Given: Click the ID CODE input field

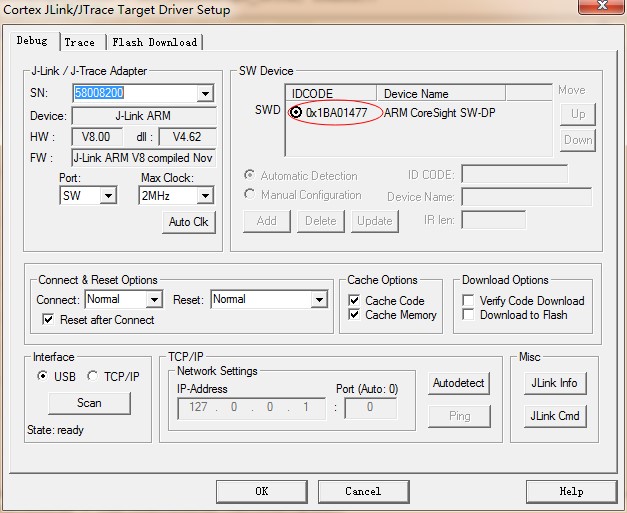Looking at the screenshot, I should pos(515,174).
